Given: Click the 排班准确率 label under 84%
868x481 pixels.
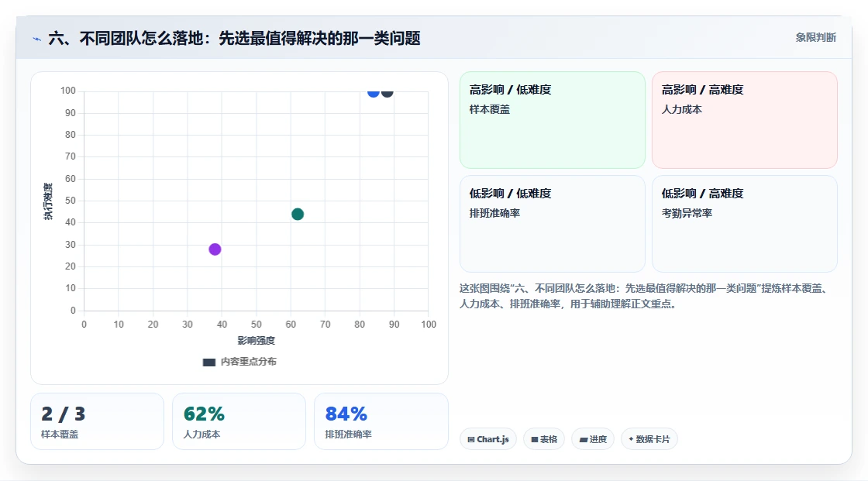Looking at the screenshot, I should pyautogui.click(x=348, y=435).
